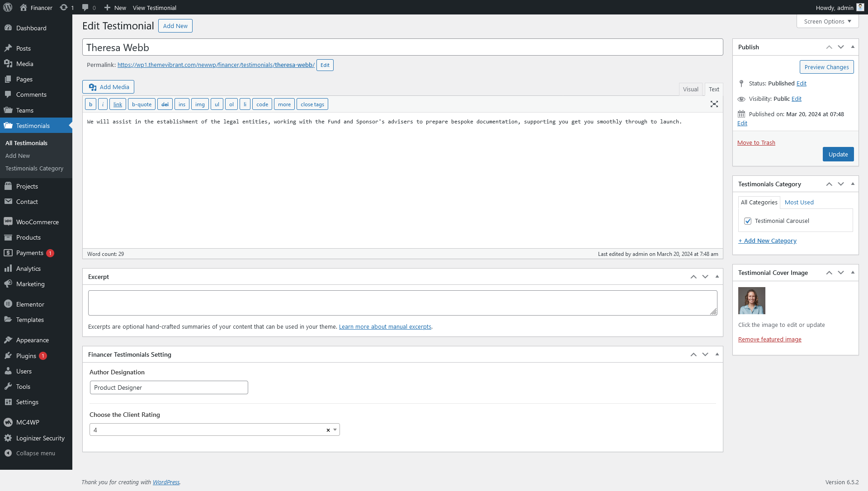Click the testimonial cover image thumbnail
868x491 pixels.
(x=751, y=301)
